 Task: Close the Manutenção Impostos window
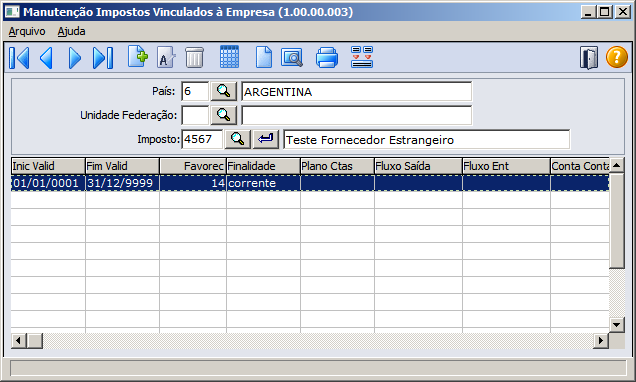(622, 12)
